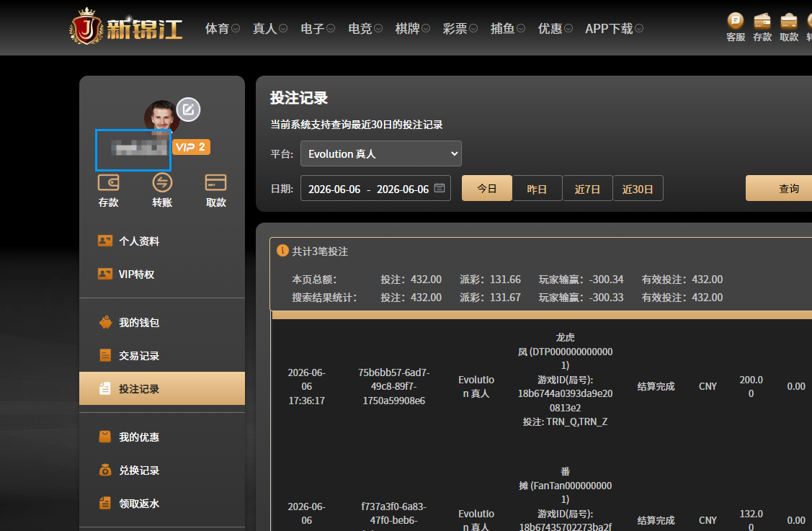Viewport: 812px width, 531px height.
Task: Click order ID 75b6bb57-6ad7-49c8-89f7-1750a59908e6
Action: (393, 386)
